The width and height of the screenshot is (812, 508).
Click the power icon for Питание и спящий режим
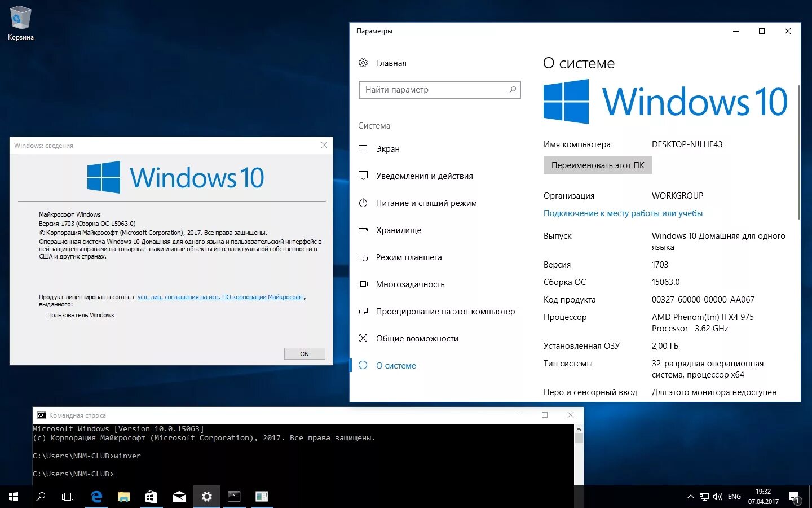[x=363, y=203]
